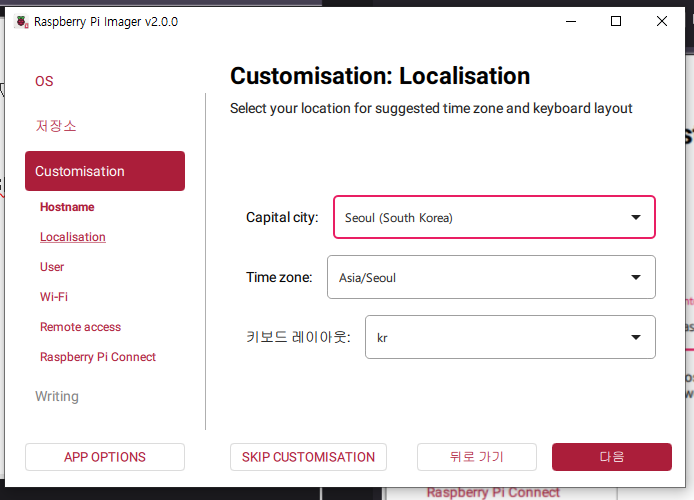The height and width of the screenshot is (500, 694).
Task: Select the Writing step in sidebar
Action: [x=57, y=396]
